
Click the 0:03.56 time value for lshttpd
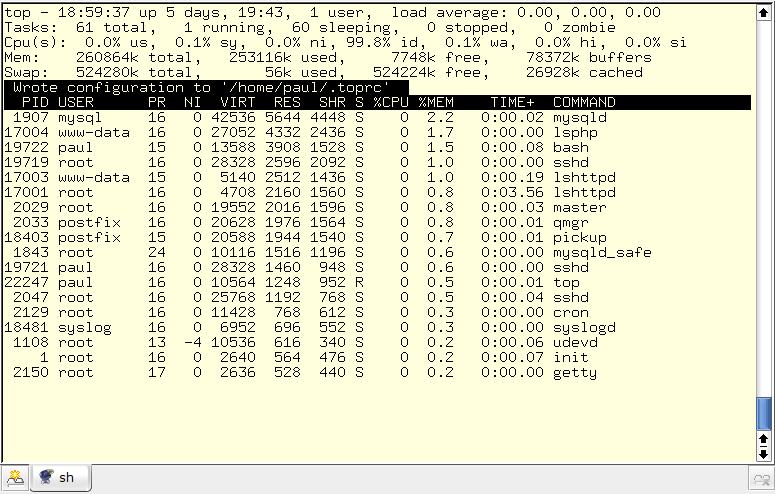pos(512,192)
